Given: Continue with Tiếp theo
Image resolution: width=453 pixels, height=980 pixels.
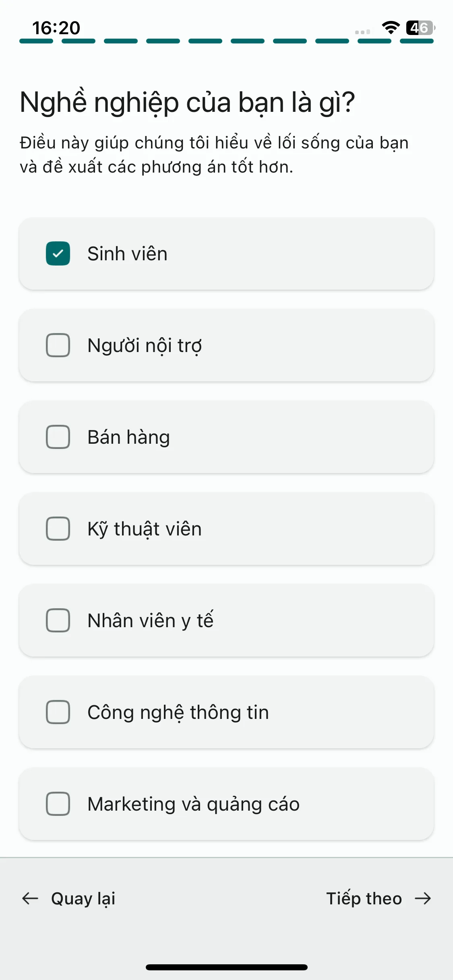Looking at the screenshot, I should [x=364, y=899].
